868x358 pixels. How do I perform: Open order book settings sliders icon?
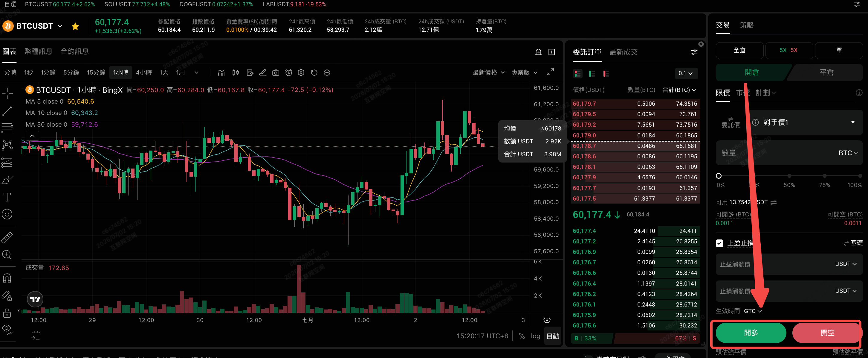pyautogui.click(x=694, y=52)
